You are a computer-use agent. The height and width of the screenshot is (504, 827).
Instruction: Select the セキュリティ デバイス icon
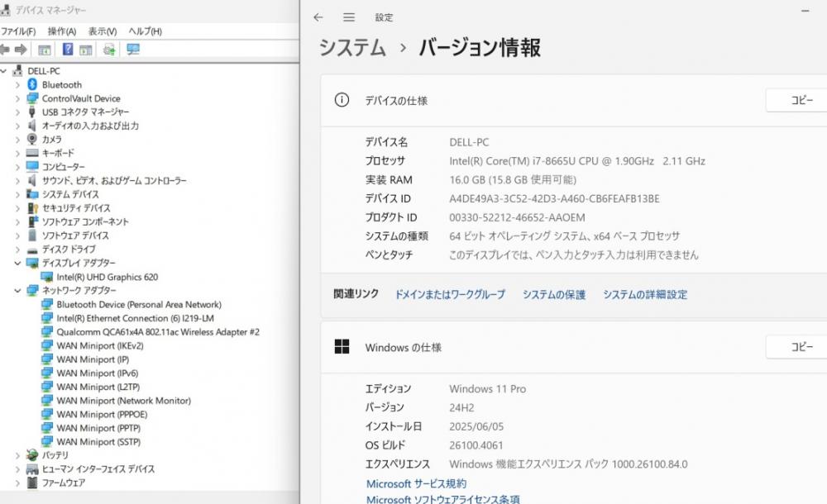tap(33, 207)
